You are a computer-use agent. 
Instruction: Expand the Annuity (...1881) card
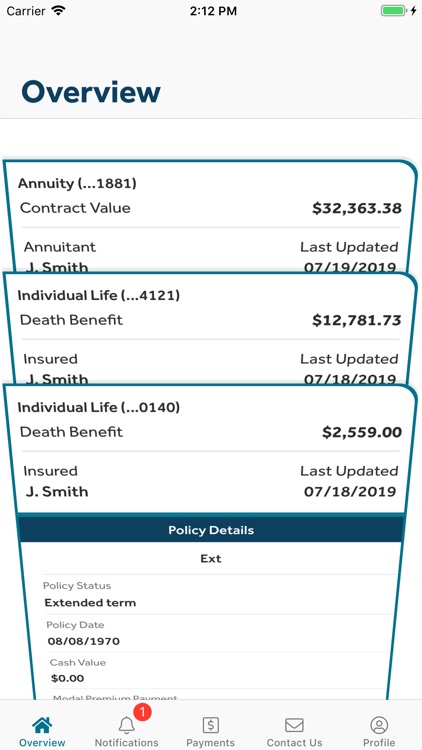click(x=210, y=215)
